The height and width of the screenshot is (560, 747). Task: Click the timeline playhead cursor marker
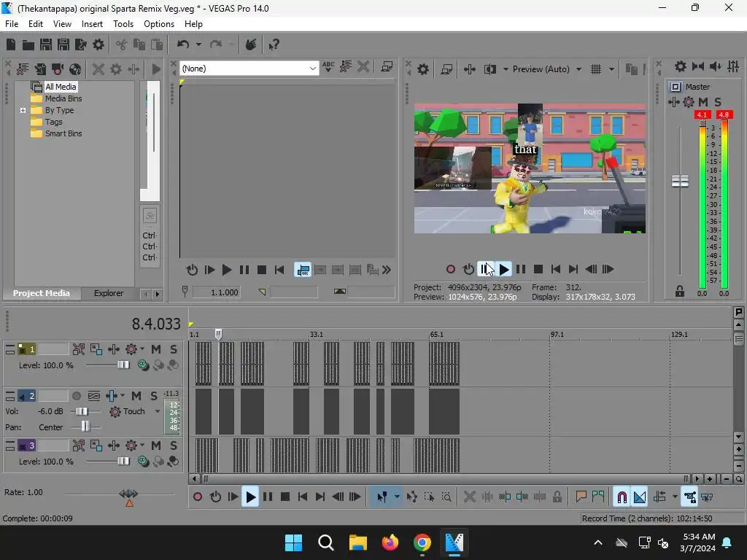218,334
